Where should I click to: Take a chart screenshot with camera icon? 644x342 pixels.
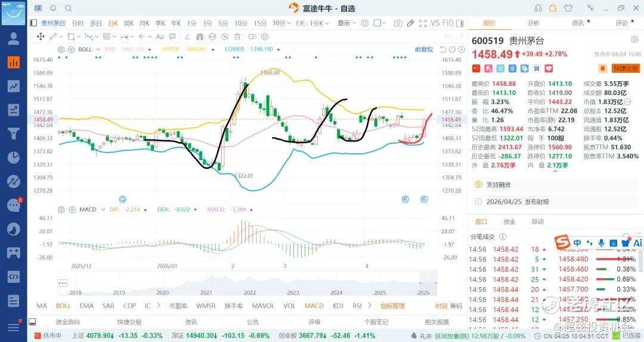pos(398,23)
